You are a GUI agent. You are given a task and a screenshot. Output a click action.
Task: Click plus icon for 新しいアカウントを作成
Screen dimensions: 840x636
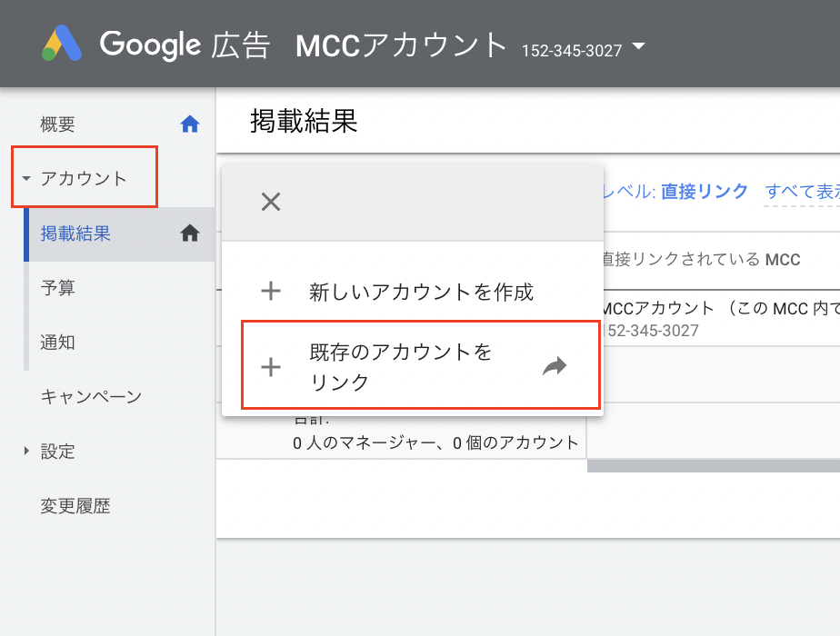point(271,292)
